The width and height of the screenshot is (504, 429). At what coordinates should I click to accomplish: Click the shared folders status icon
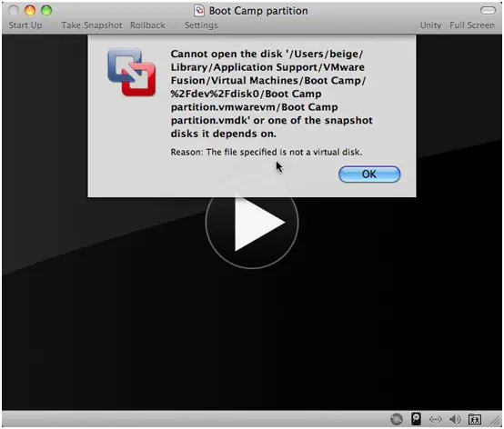474,419
